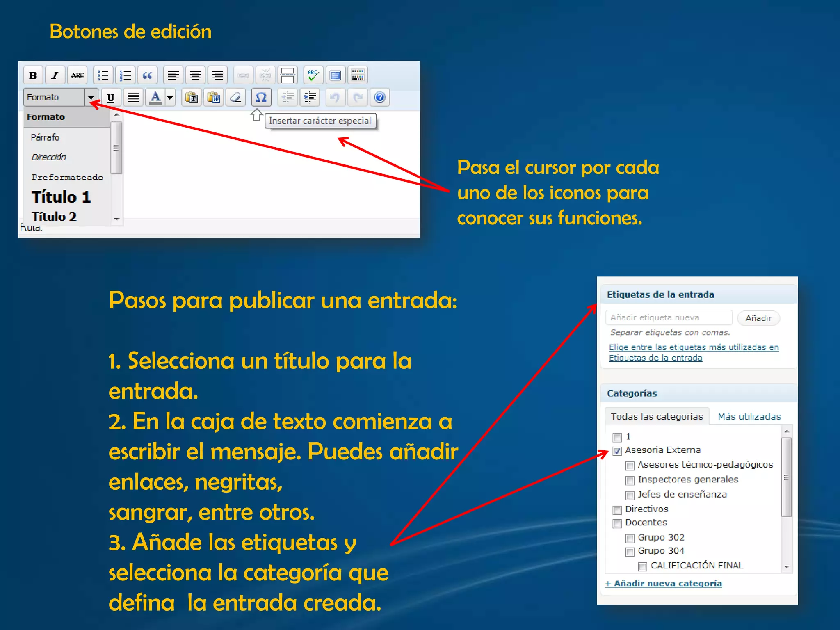Click the categories list scrollbar thumb
Viewport: 840px width, 630px height.
pyautogui.click(x=786, y=477)
